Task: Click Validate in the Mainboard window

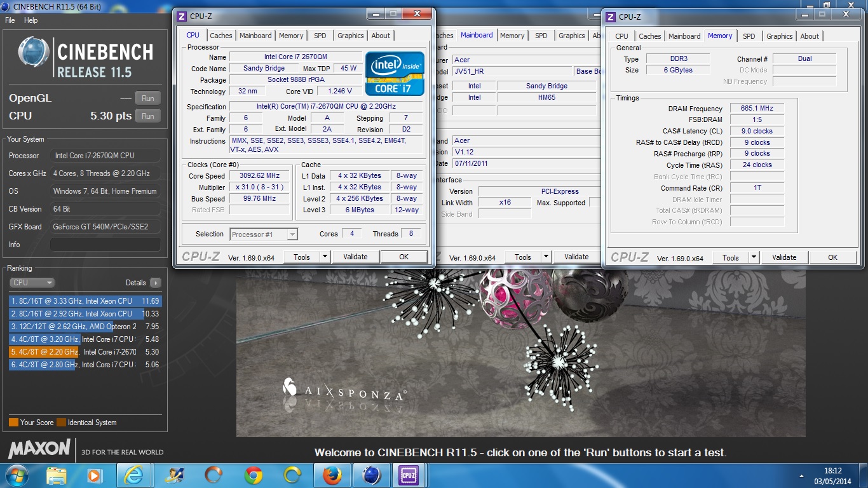Action: [x=576, y=257]
